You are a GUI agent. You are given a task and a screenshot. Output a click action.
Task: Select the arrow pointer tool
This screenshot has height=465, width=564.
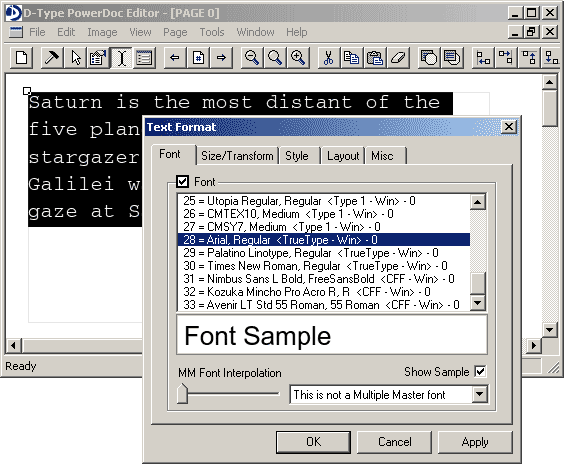coord(75,58)
